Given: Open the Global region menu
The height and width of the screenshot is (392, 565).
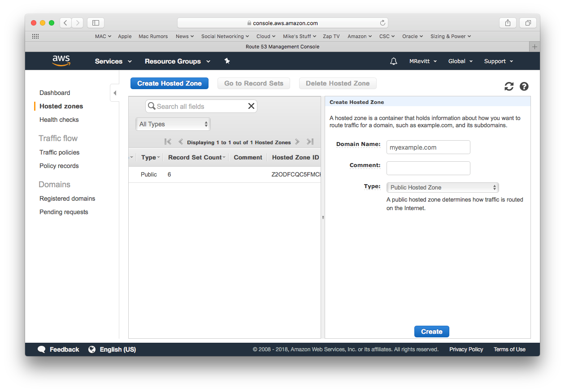Looking at the screenshot, I should point(461,61).
